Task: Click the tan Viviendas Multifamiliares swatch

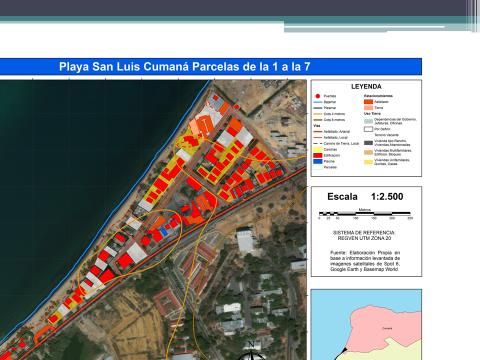Action: click(368, 152)
